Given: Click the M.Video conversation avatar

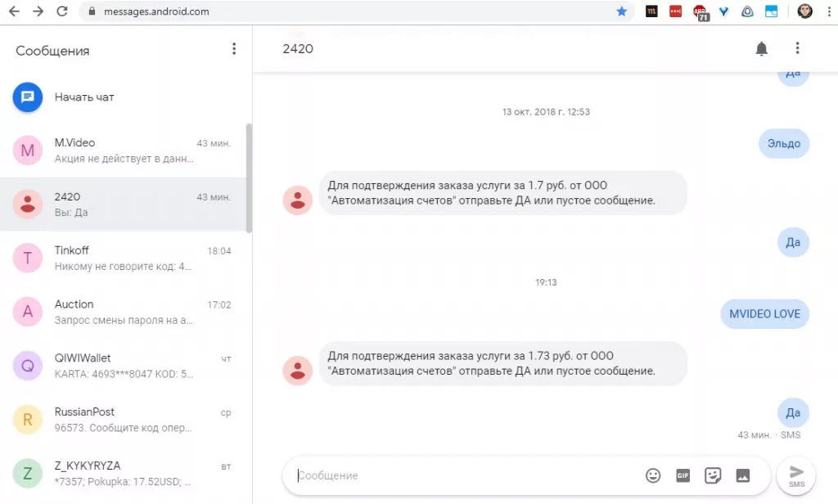Looking at the screenshot, I should tap(27, 148).
